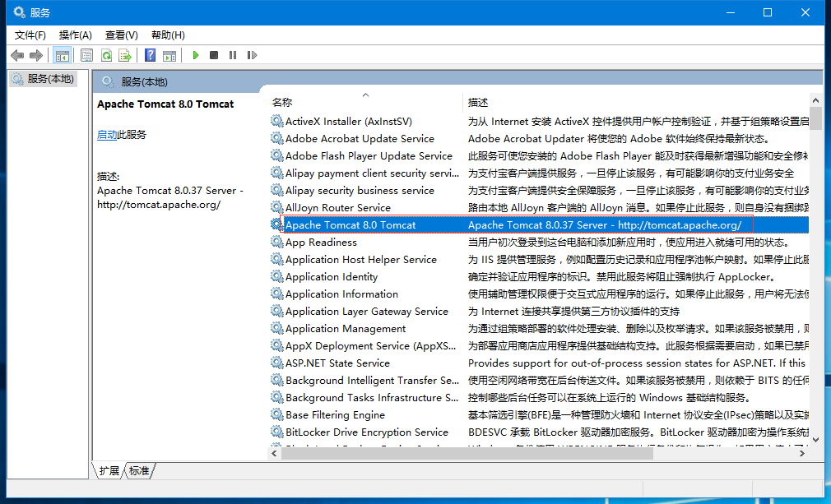
Task: Click the Pause Service toolbar button
Action: coord(233,55)
